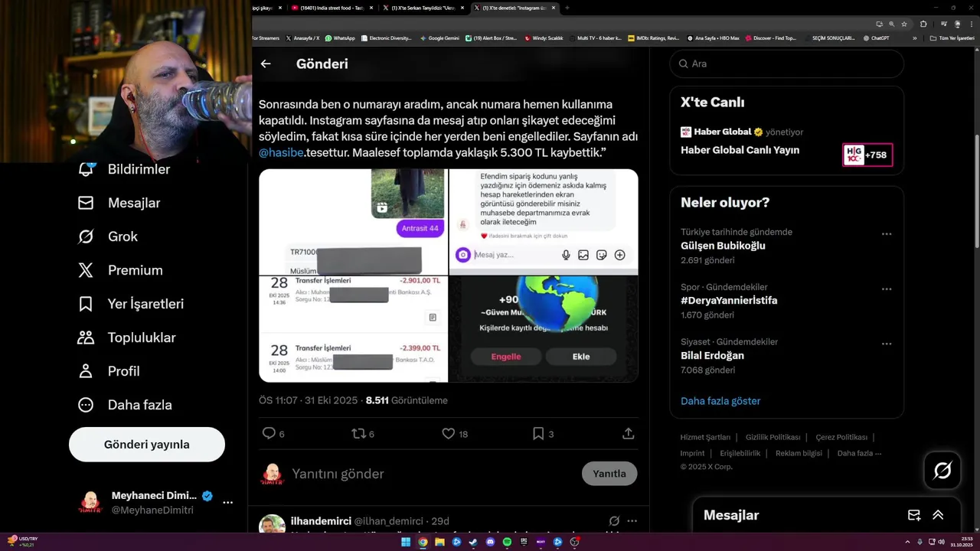Open Hizmet Şartları footer link
Screen dimensions: 980x551
[x=705, y=438]
